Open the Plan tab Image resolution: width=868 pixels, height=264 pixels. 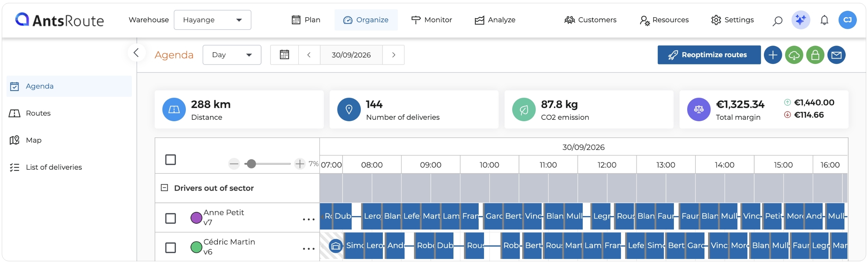pos(306,20)
